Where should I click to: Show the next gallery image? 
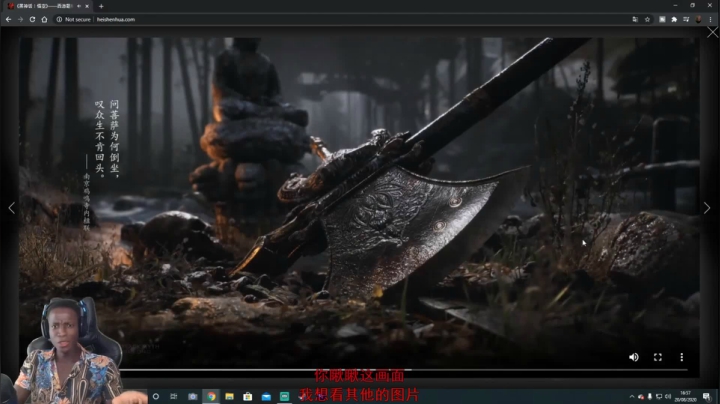pyautogui.click(x=707, y=208)
